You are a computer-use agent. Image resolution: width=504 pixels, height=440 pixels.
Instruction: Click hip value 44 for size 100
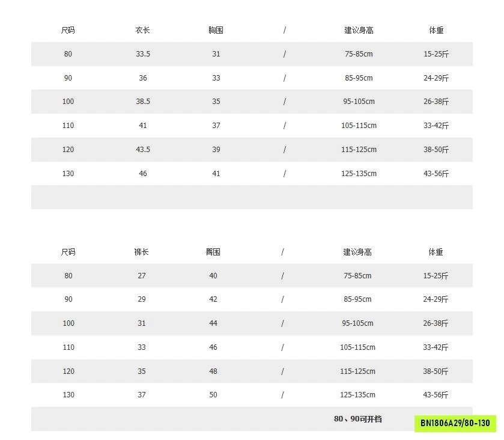point(213,323)
